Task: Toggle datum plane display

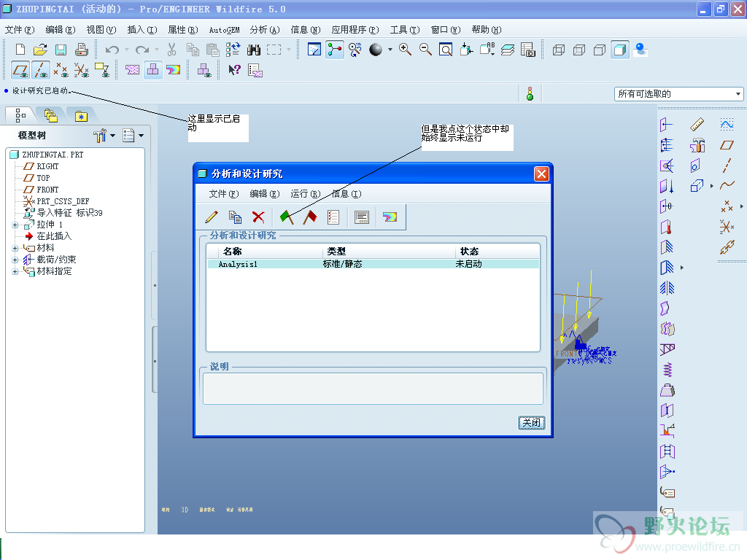Action: click(x=20, y=71)
